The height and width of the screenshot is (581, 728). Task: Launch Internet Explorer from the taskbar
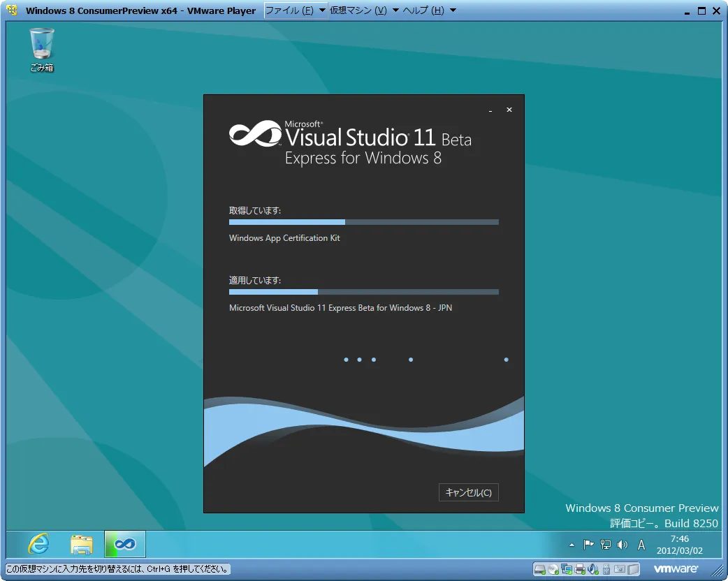coord(38,544)
